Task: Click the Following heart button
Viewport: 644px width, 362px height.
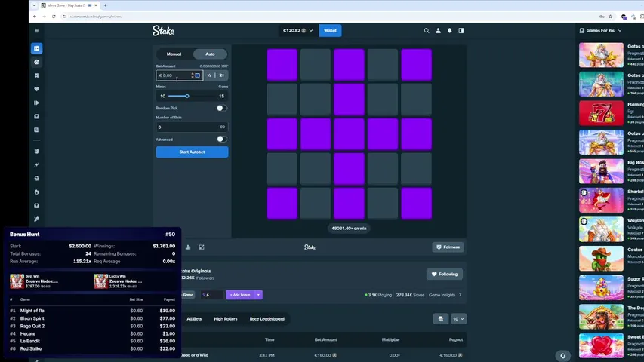Action: click(445, 275)
